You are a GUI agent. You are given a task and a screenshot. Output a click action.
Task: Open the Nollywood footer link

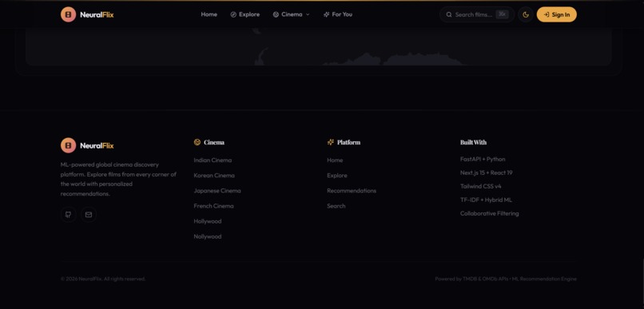pyautogui.click(x=208, y=237)
